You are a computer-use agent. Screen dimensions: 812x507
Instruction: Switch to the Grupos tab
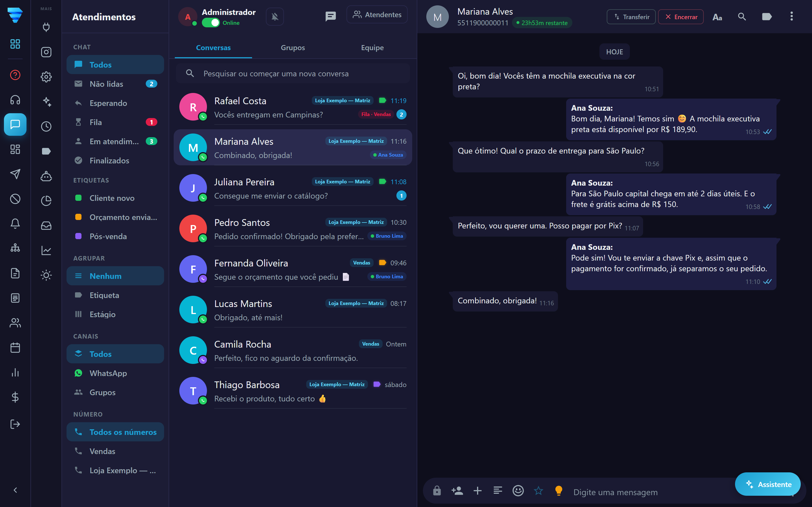coord(293,48)
